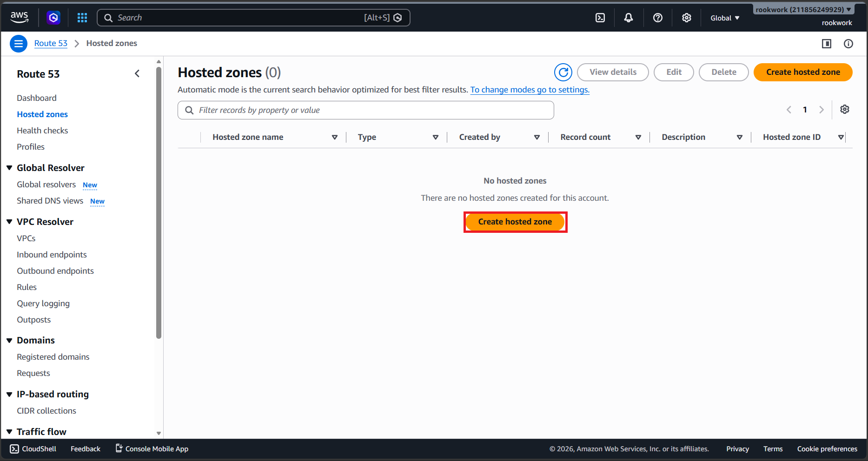Click Route 53 breadcrumb link
This screenshot has width=868, height=461.
click(51, 43)
